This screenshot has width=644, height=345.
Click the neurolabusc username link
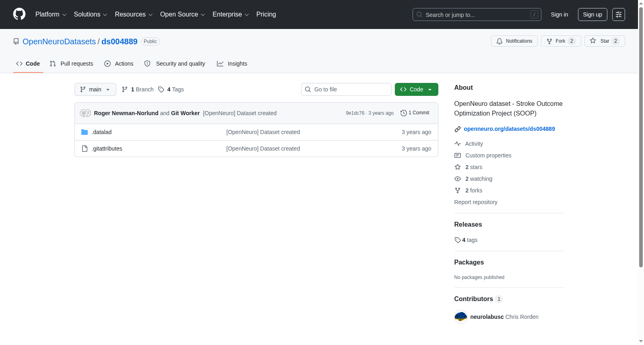coord(487,317)
